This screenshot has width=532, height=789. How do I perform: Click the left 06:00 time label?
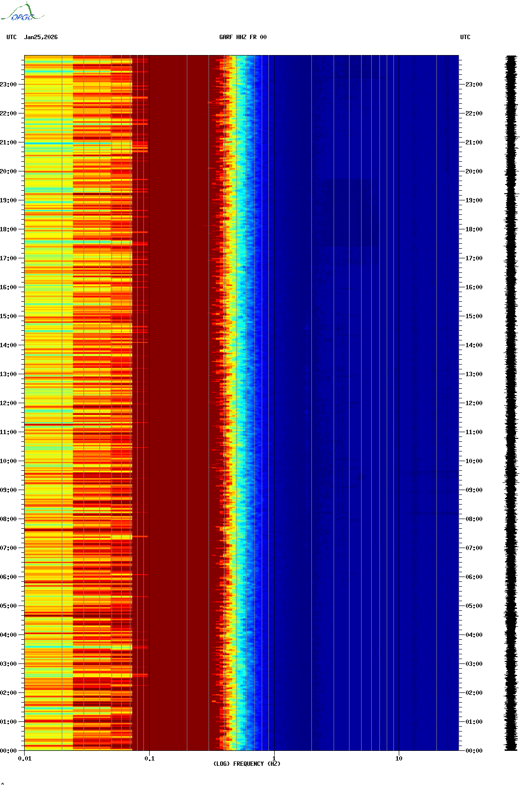[8, 577]
